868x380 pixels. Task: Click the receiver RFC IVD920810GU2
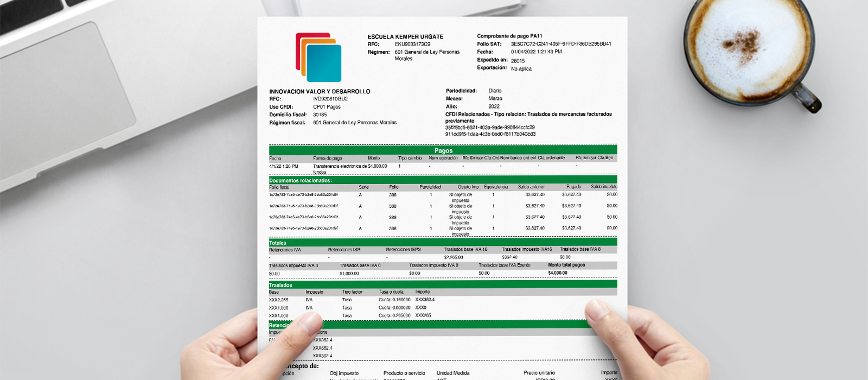click(330, 99)
